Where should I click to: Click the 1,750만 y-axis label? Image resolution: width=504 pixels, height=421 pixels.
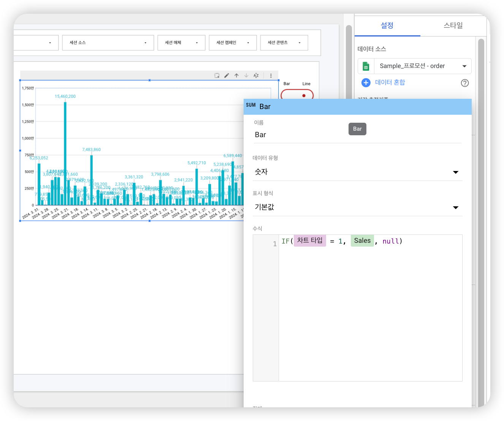28,88
